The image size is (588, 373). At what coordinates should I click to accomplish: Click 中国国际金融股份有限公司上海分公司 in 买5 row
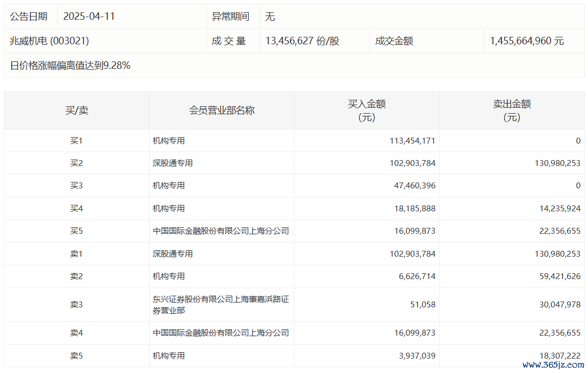tap(221, 231)
